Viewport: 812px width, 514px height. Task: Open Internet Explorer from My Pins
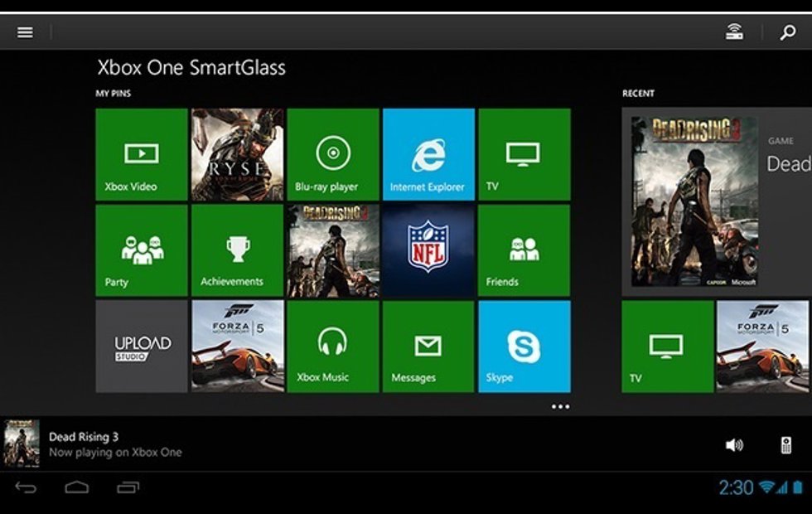(428, 154)
